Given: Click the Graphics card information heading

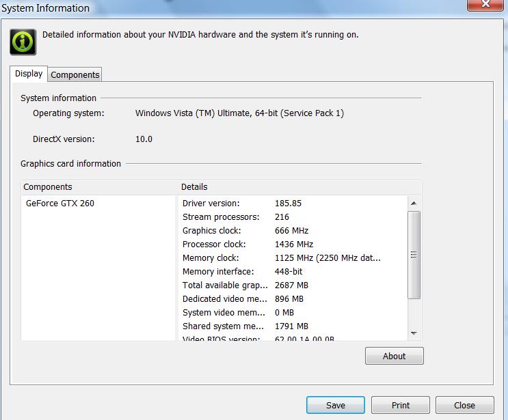Looking at the screenshot, I should coord(70,164).
